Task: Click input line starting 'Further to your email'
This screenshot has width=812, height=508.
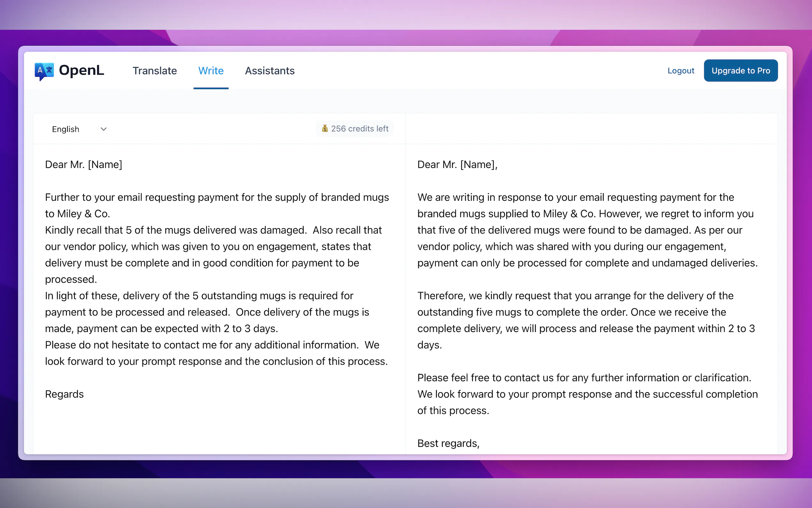Action: pyautogui.click(x=216, y=198)
